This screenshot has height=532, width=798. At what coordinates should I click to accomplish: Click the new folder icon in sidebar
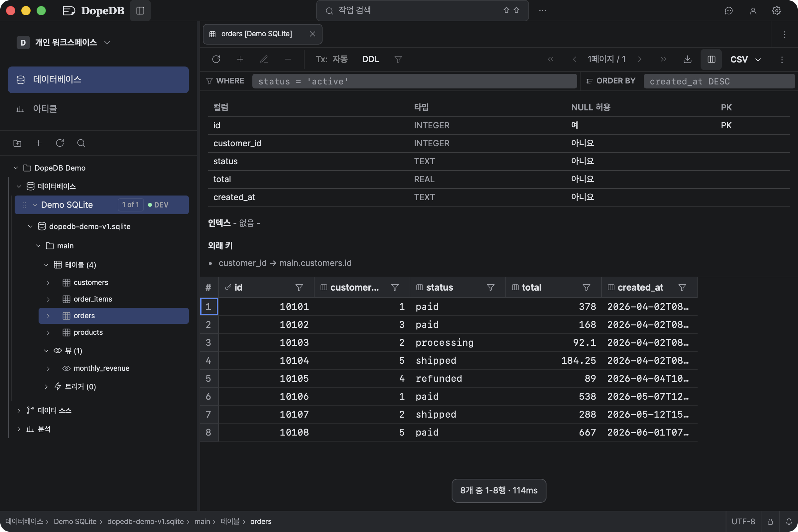(17, 143)
